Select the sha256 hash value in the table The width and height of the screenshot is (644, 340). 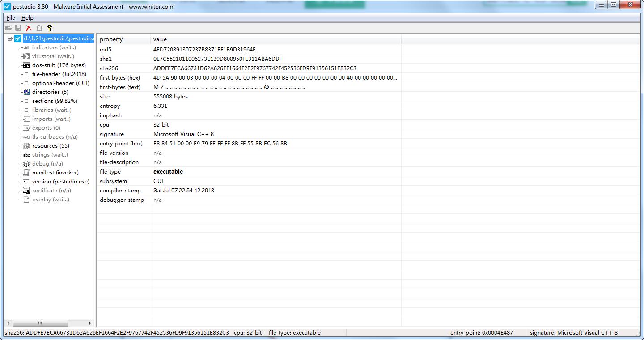pos(255,68)
